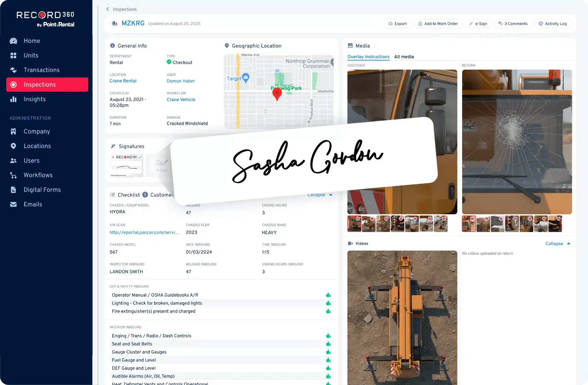Screen dimensions: 588x385
Task: Open the Home section from sidebar
Action: click(x=32, y=41)
